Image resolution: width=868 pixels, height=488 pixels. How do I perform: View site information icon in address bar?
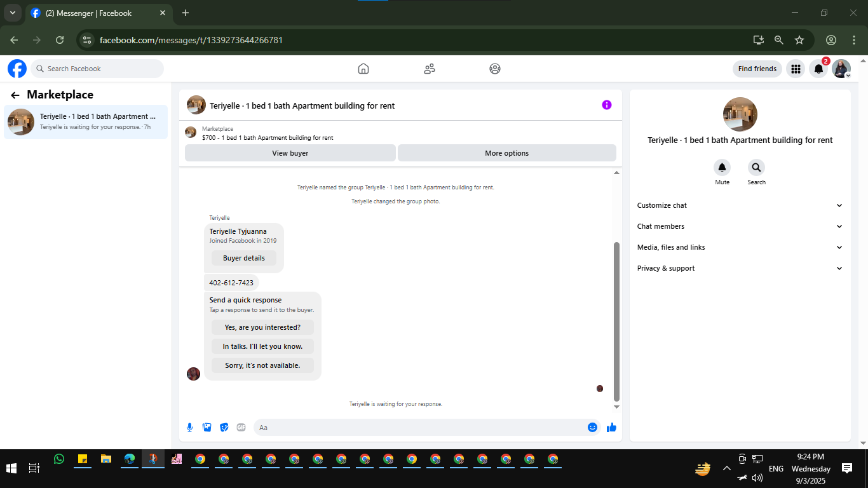(88, 40)
